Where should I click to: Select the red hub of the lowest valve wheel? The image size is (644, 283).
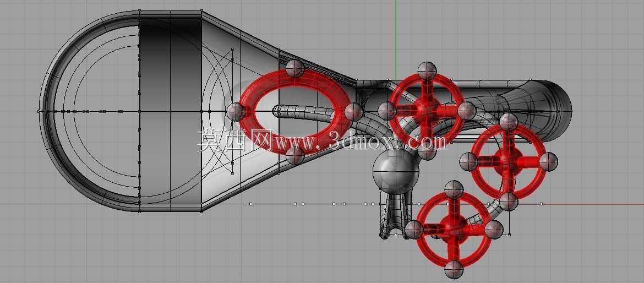pyautogui.click(x=454, y=229)
